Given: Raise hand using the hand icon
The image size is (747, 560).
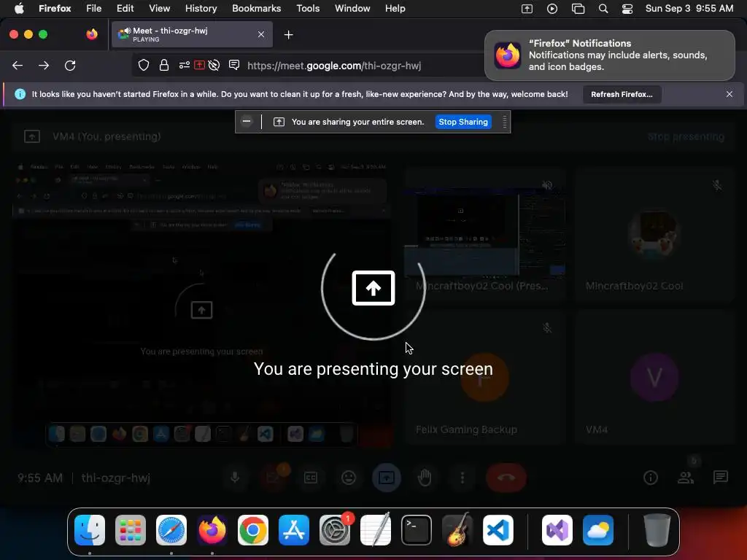Looking at the screenshot, I should click(424, 477).
